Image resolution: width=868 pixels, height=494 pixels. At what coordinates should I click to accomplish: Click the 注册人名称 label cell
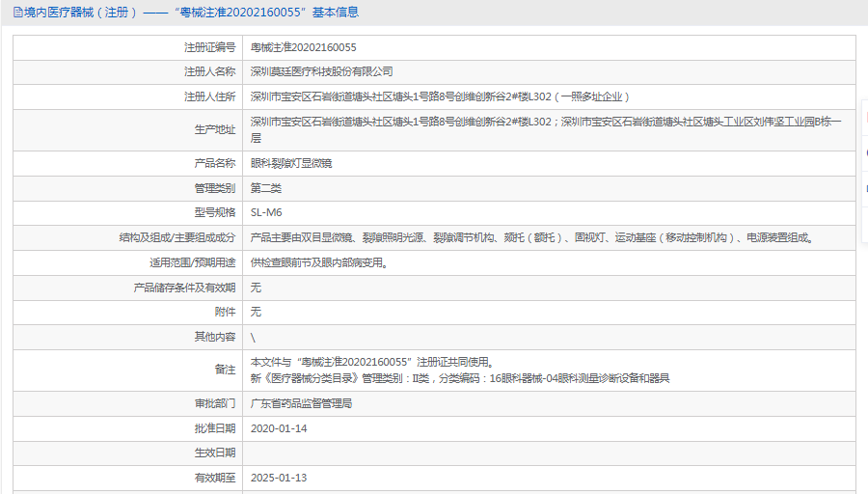(128, 72)
